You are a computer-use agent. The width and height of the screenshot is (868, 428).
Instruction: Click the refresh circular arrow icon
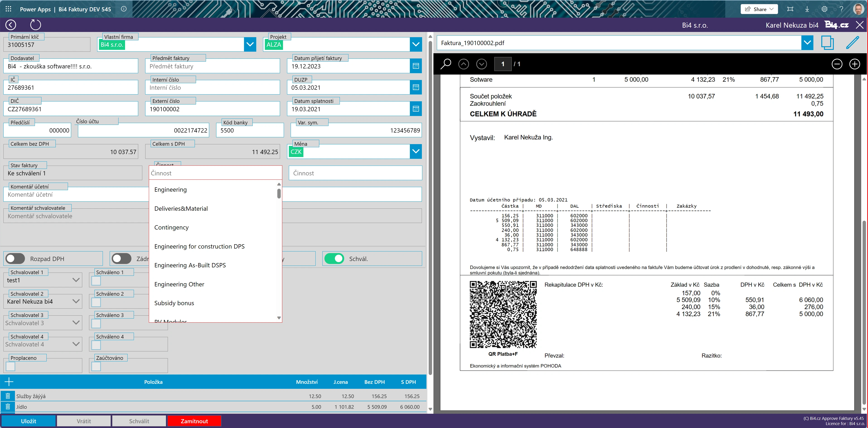click(x=35, y=25)
